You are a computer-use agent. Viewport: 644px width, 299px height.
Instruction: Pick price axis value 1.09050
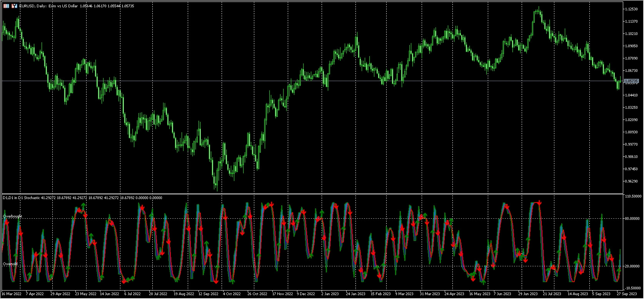(x=631, y=46)
